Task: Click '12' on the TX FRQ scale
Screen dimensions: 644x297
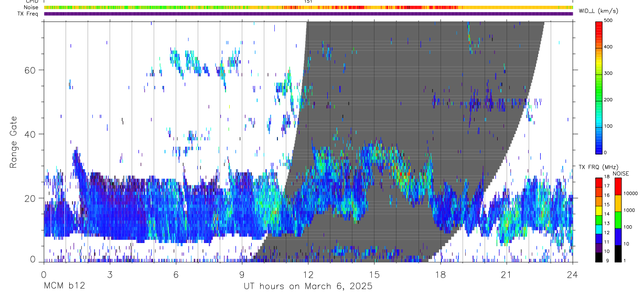Action: pyautogui.click(x=607, y=233)
